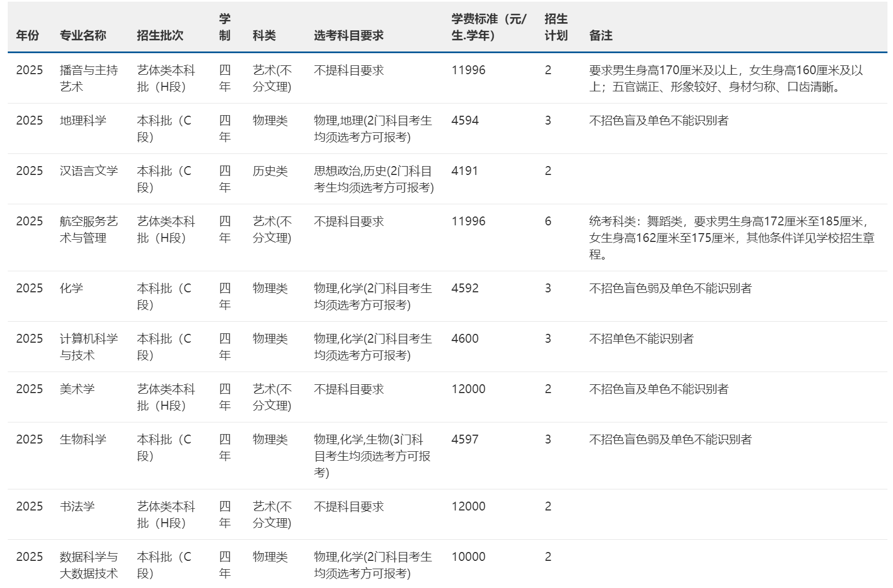
Task: Select the 生物科学 major cell
Action: tap(83, 440)
